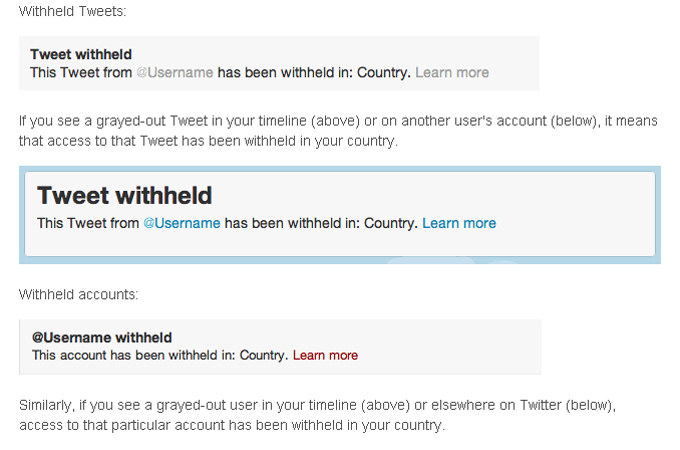
Task: Open the blue "Learn more" link
Action: (x=458, y=223)
